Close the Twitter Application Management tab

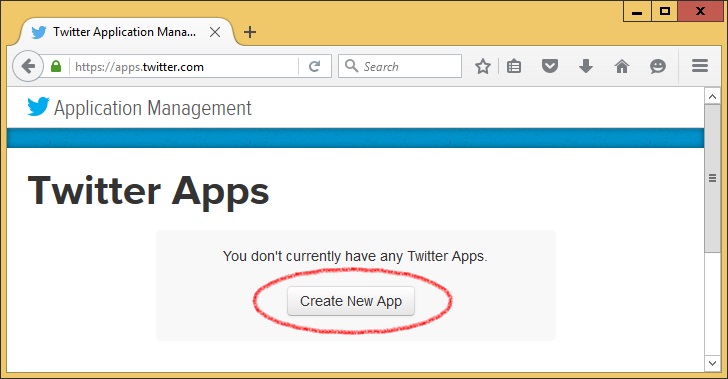click(x=214, y=32)
